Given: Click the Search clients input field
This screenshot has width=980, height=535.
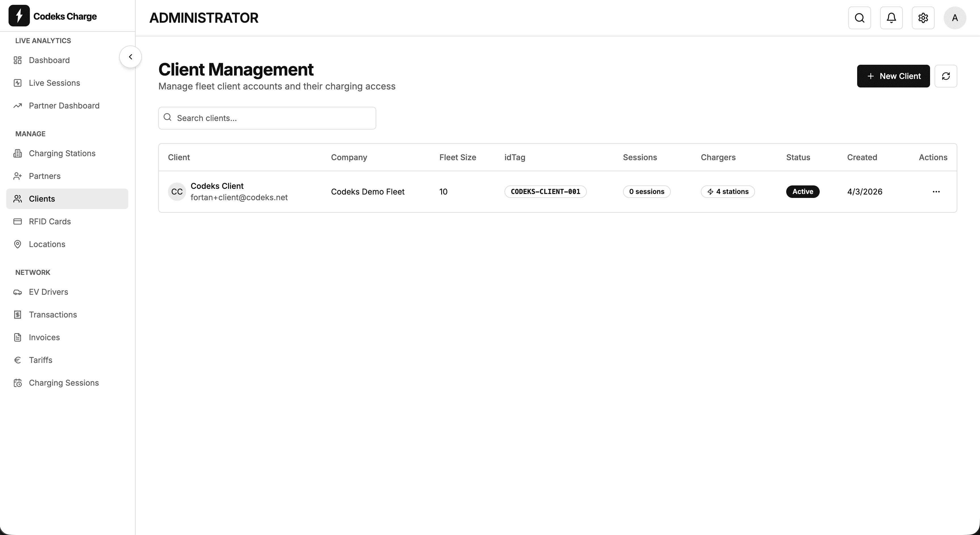Looking at the screenshot, I should (x=266, y=118).
